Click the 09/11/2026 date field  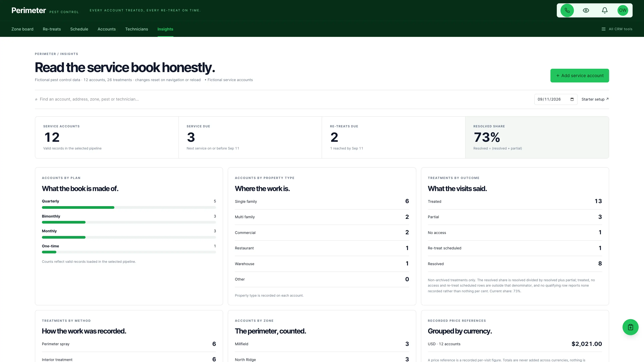pos(555,99)
